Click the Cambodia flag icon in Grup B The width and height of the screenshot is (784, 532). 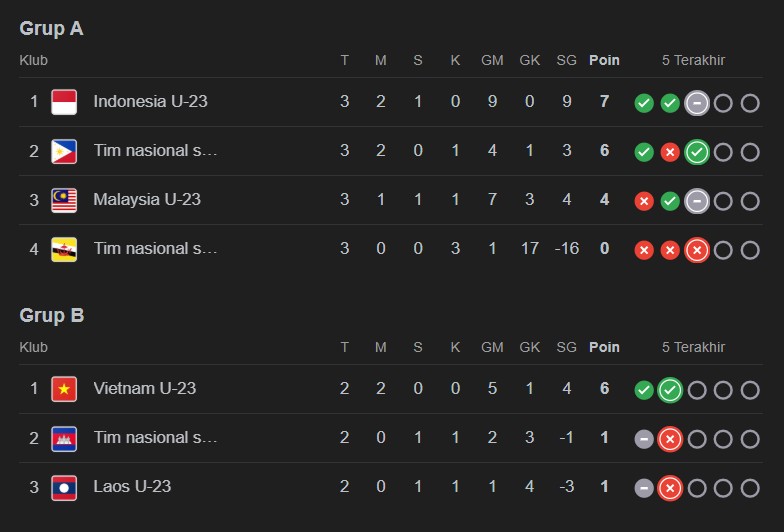pos(64,438)
